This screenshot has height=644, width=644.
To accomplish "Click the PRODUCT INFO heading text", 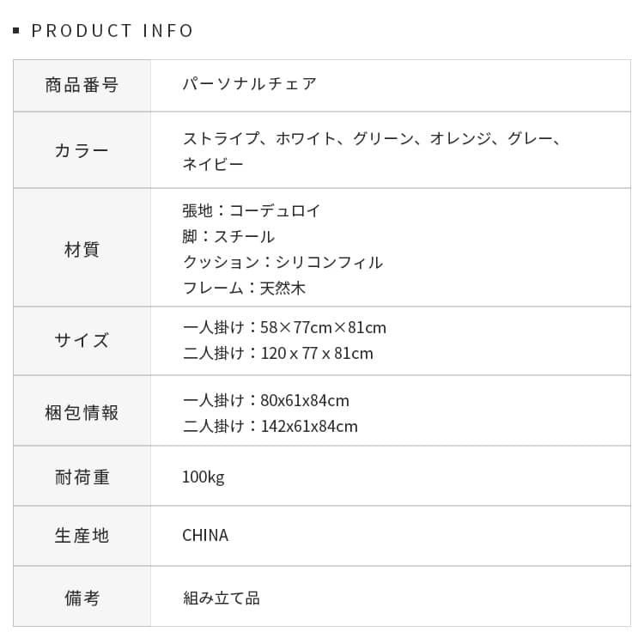I will coord(112,31).
